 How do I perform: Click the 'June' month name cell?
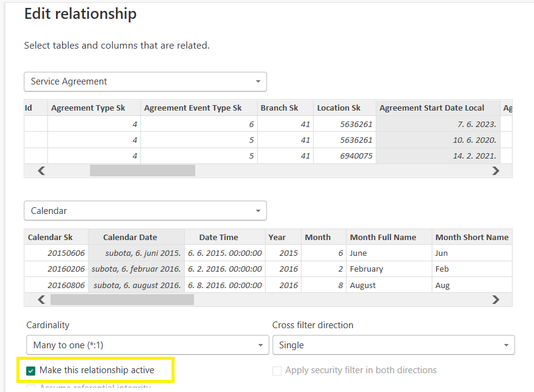389,253
